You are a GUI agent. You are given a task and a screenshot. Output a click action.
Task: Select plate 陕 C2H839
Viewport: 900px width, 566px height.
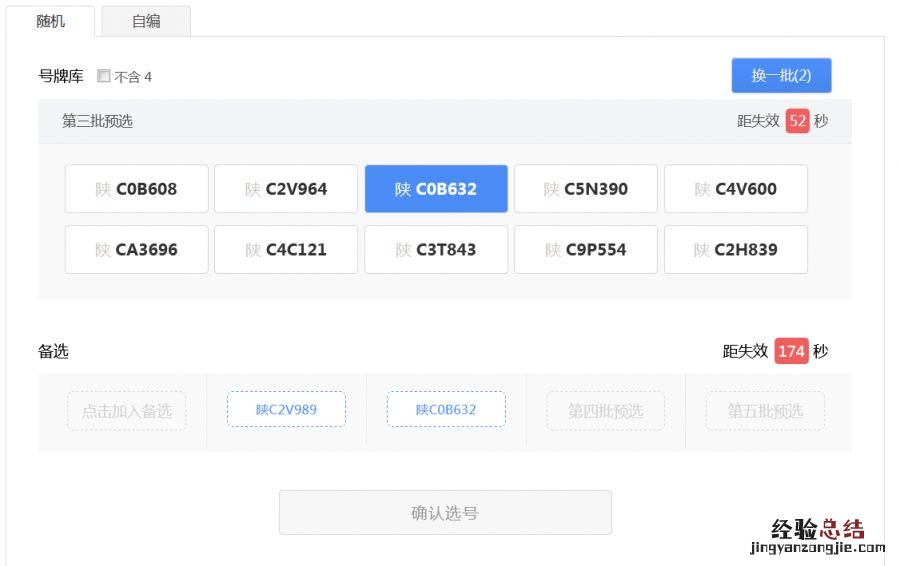(736, 250)
